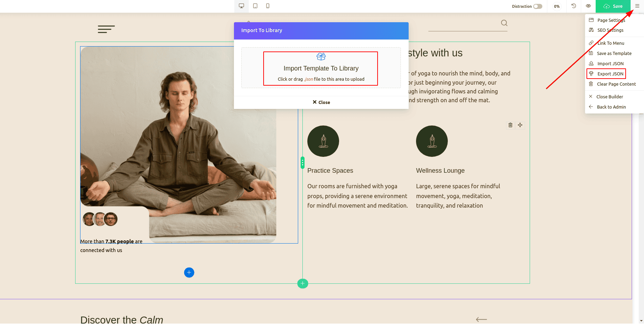This screenshot has height=325, width=644.
Task: Choose Save as Template
Action: (614, 54)
